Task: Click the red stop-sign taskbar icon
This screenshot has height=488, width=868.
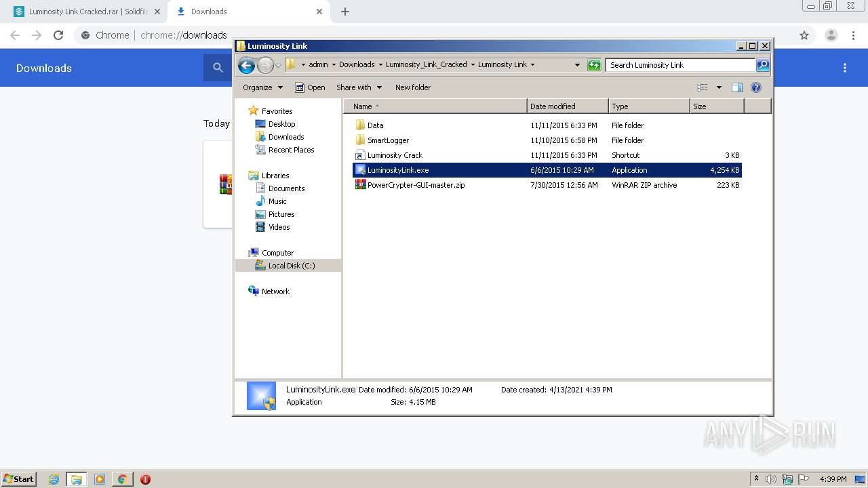Action: click(x=145, y=479)
